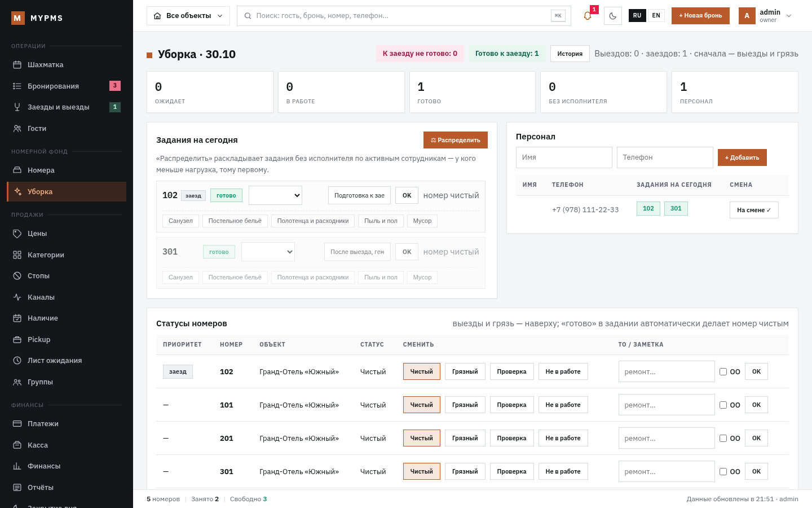The width and height of the screenshot is (812, 508).
Task: Toggle dark mode moon icon
Action: pos(613,16)
